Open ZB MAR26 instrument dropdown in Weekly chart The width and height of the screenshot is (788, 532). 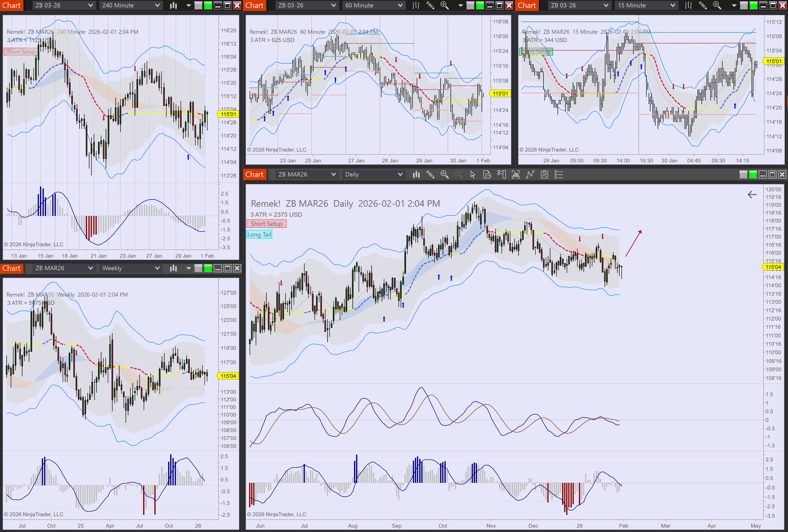90,268
